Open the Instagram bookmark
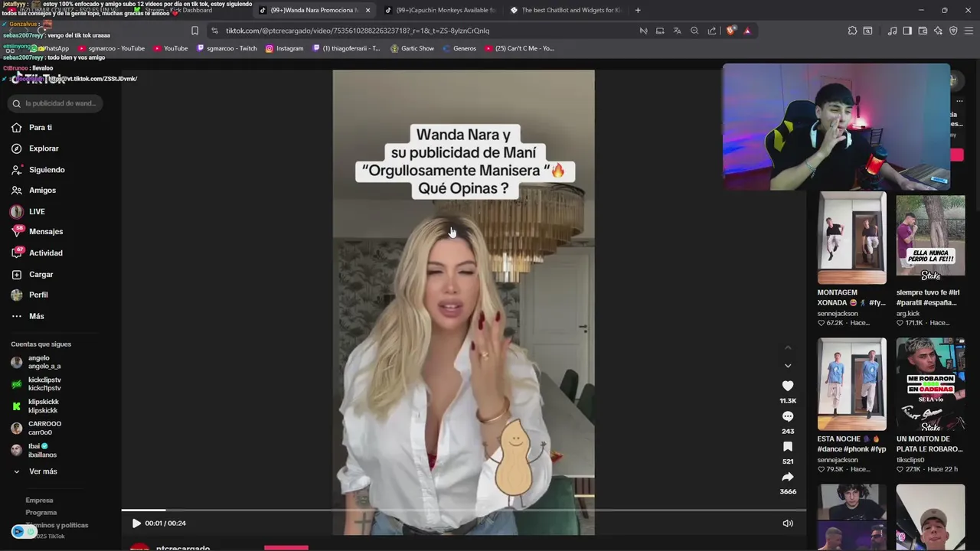980x551 pixels. tap(284, 48)
